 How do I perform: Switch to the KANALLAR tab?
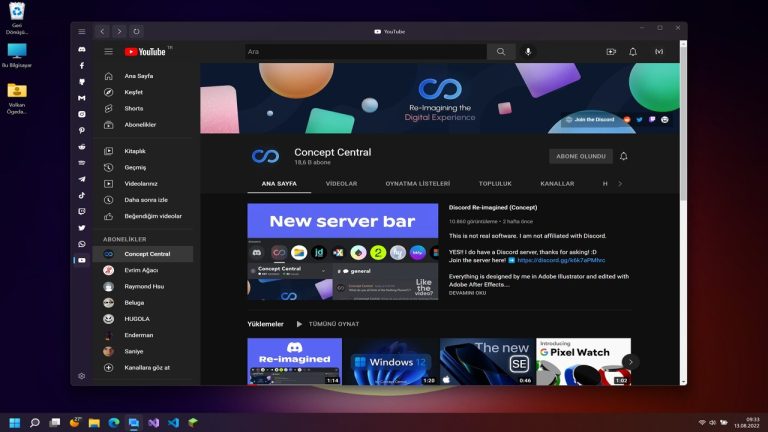click(557, 184)
